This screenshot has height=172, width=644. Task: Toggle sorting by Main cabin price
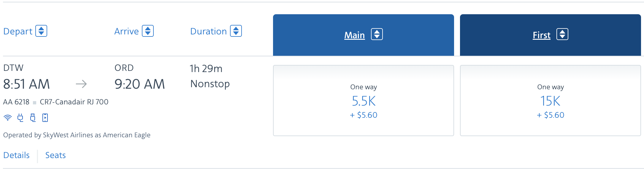(377, 35)
